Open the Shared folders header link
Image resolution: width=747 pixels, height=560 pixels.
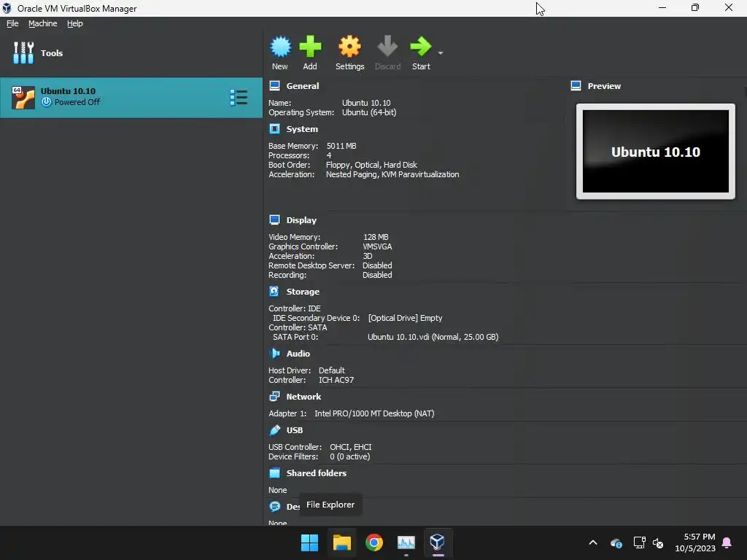pos(317,472)
